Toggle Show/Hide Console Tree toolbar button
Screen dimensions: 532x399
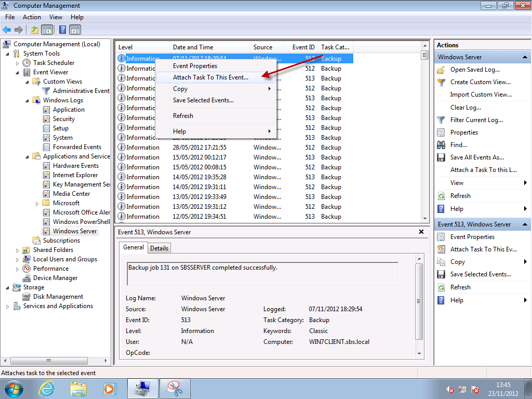(47, 30)
